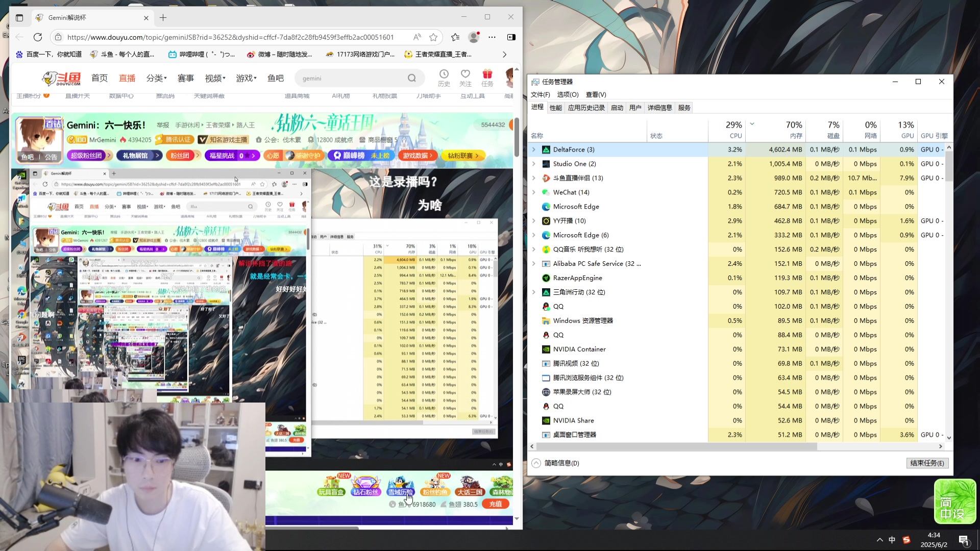
Task: Click 游戏数据 button
Action: pos(419,156)
